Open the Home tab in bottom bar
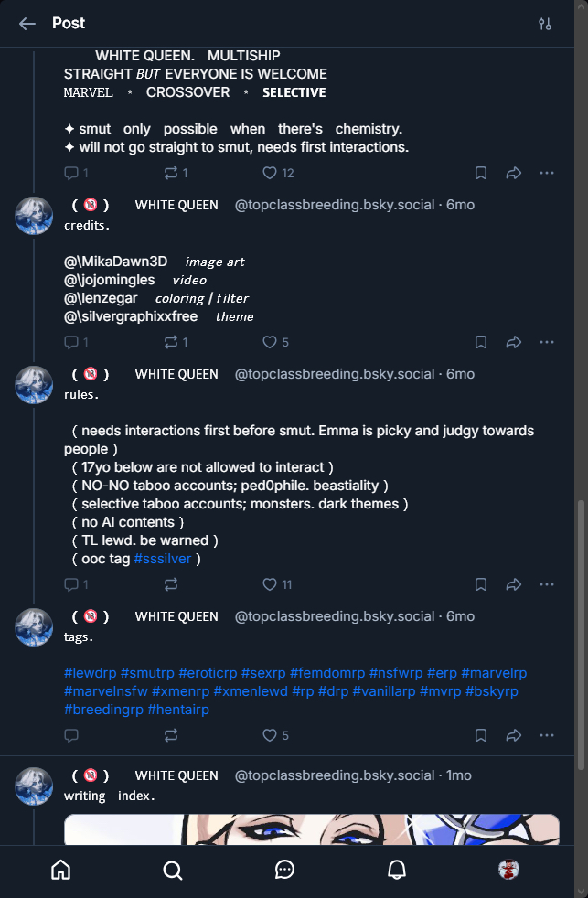This screenshot has width=588, height=898. 60,870
